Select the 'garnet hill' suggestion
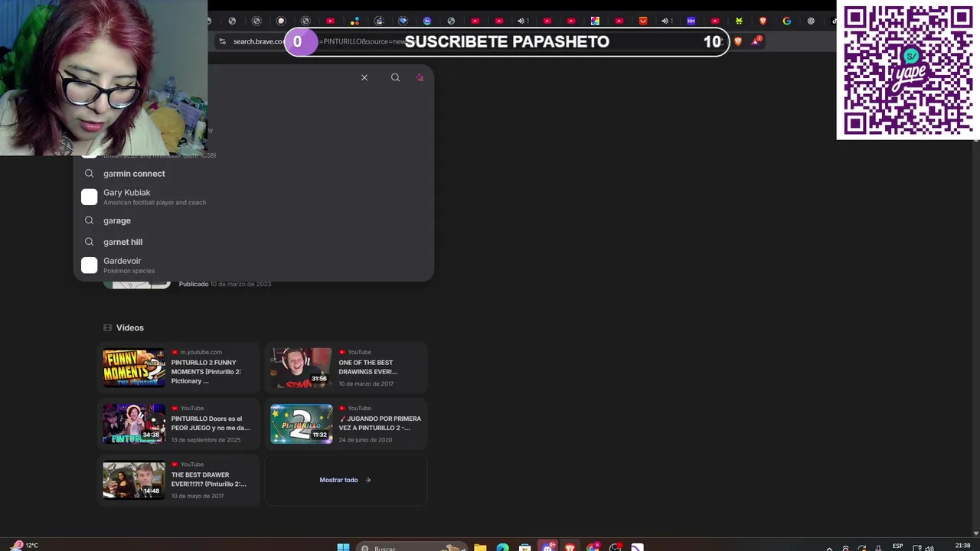This screenshot has width=980, height=551. [x=253, y=242]
